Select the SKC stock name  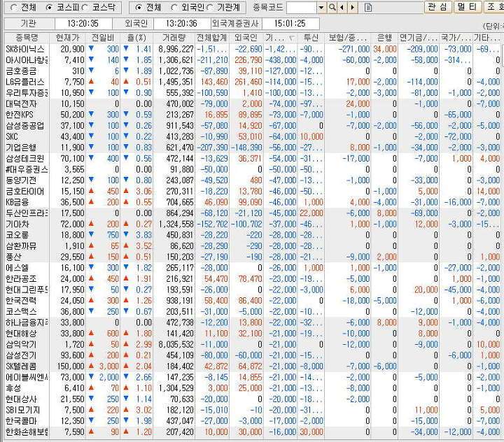pyautogui.click(x=12, y=136)
